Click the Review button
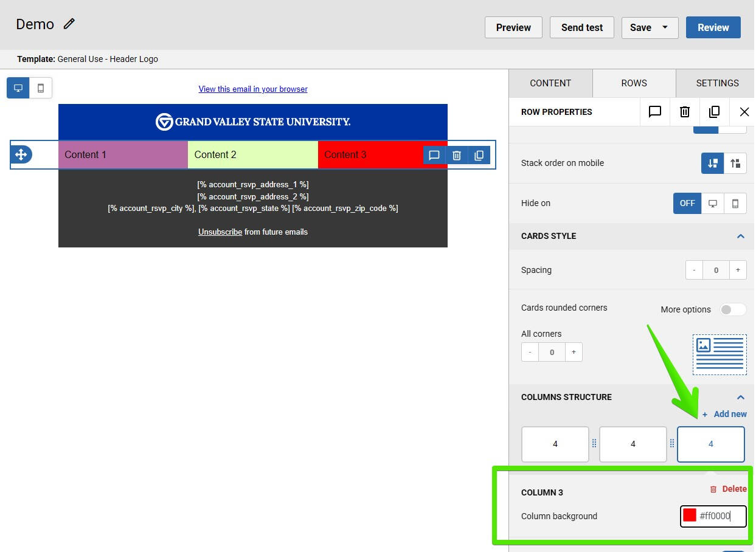Viewport: 756px width, 552px height. click(x=713, y=27)
